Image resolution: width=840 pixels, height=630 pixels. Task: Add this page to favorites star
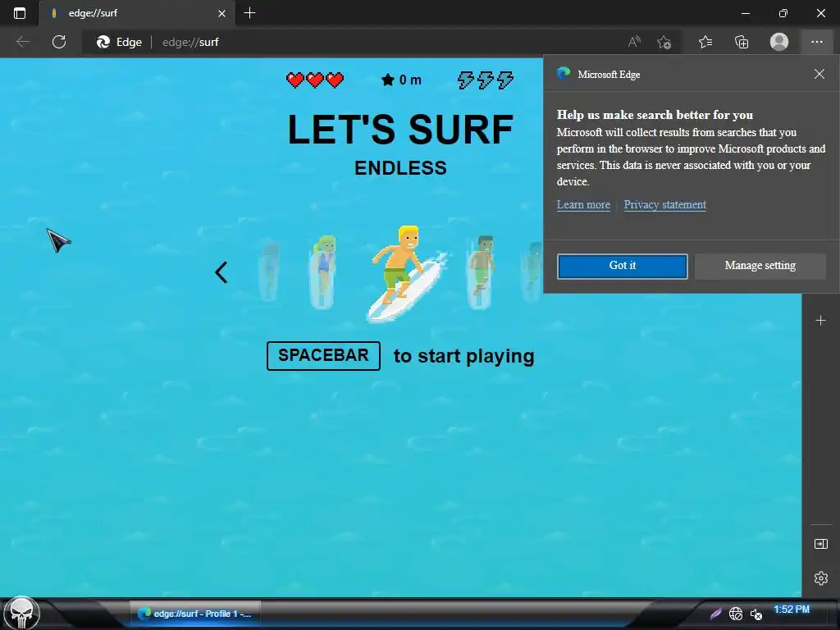tap(664, 42)
